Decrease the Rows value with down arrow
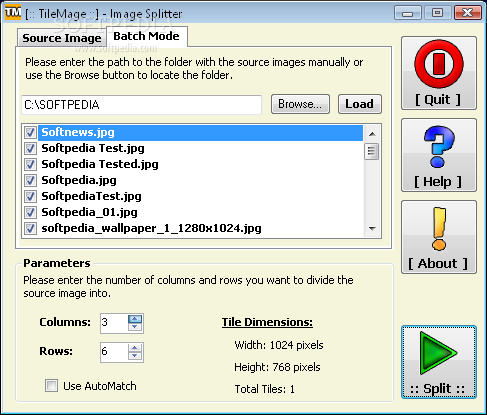 (135, 356)
